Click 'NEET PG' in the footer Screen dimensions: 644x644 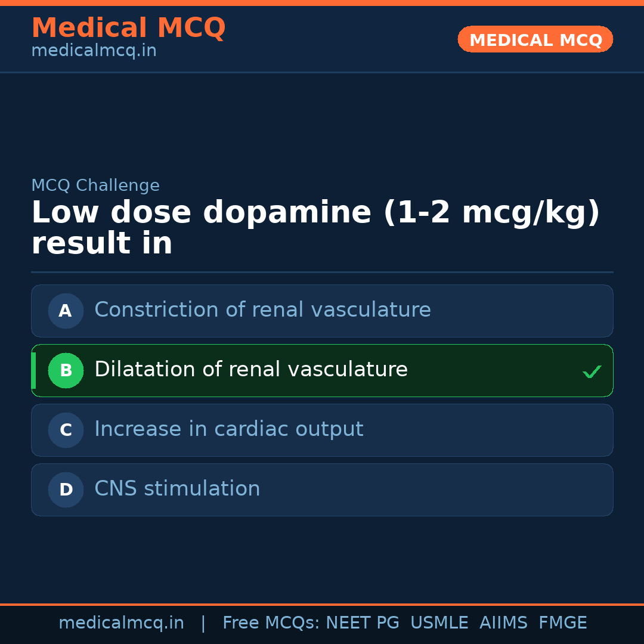coord(363,623)
